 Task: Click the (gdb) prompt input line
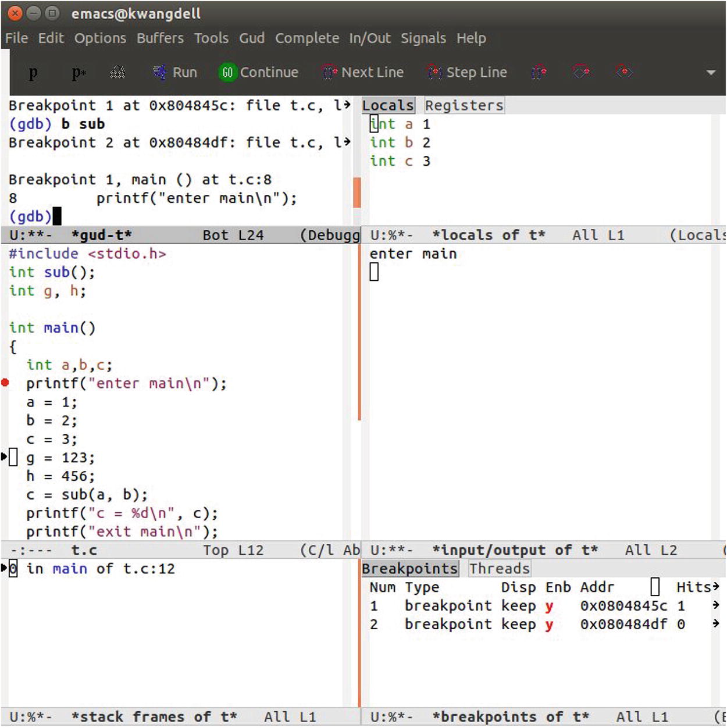click(x=35, y=217)
